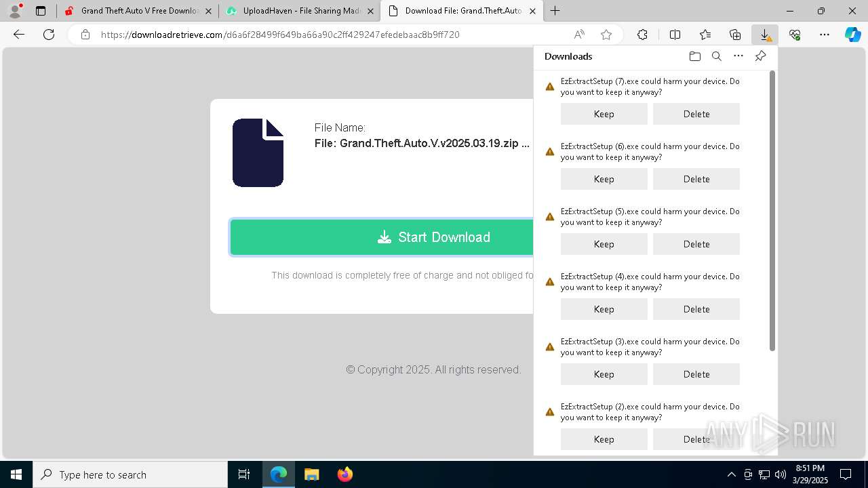Keep EzExtractSetup (2).exe
The height and width of the screenshot is (488, 868).
[604, 439]
